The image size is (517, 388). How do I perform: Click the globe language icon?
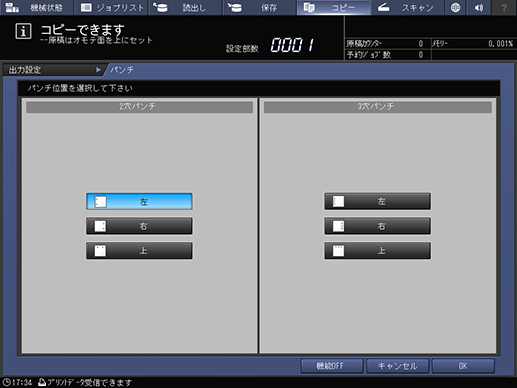pos(455,7)
